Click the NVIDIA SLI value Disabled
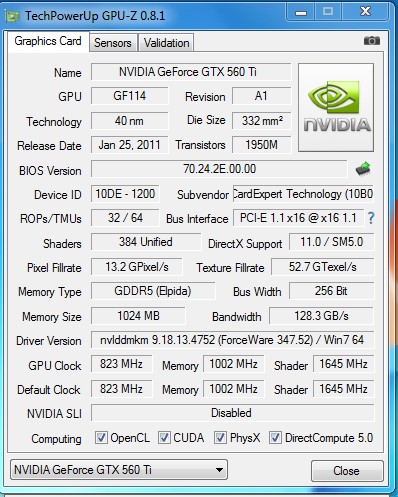 [232, 413]
